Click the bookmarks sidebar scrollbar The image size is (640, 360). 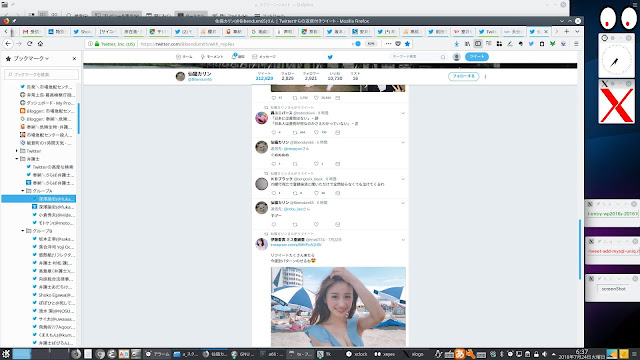click(78, 118)
